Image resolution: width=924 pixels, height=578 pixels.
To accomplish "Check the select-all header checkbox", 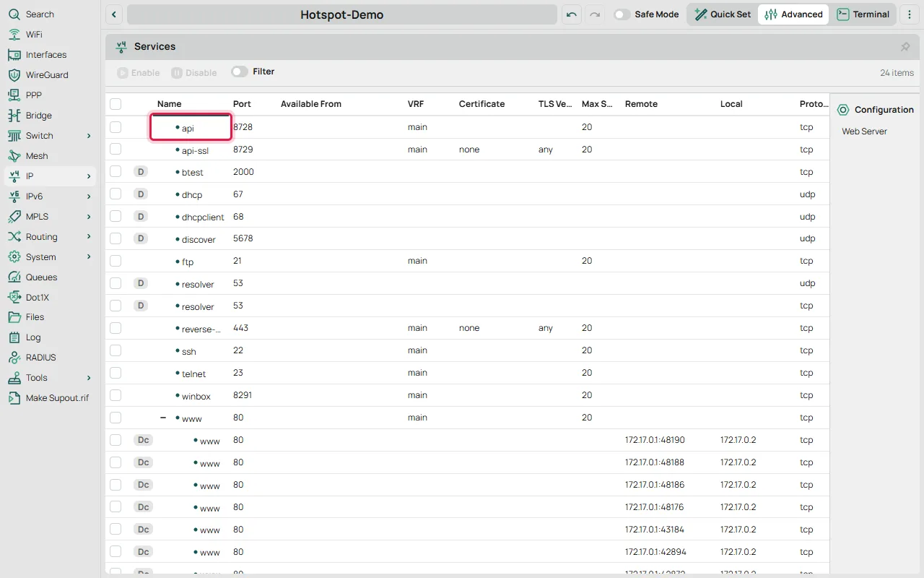I will click(x=115, y=104).
